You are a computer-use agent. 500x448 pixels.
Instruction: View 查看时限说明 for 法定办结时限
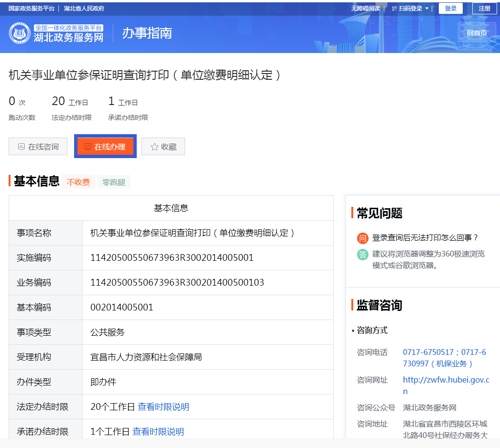[x=163, y=407]
